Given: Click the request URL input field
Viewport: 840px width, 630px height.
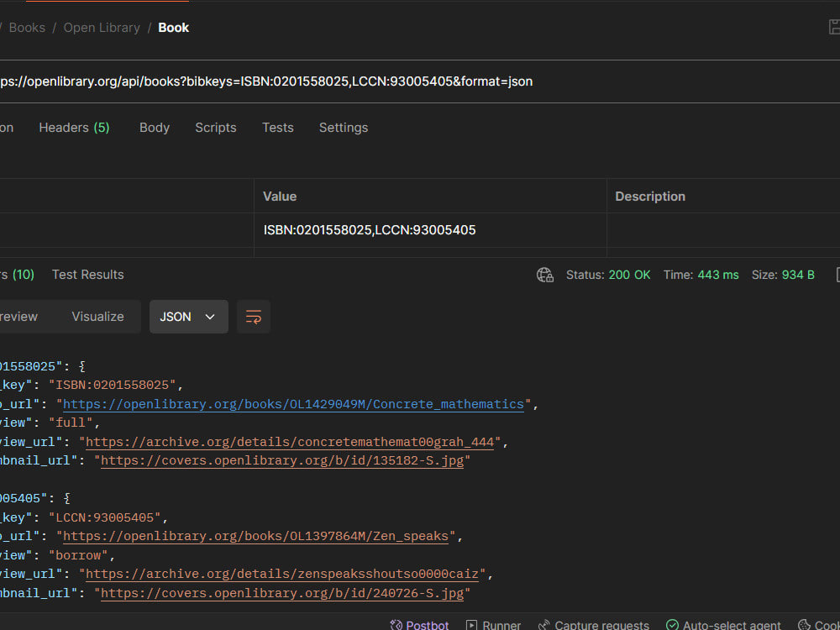Looking at the screenshot, I should pyautogui.click(x=420, y=81).
